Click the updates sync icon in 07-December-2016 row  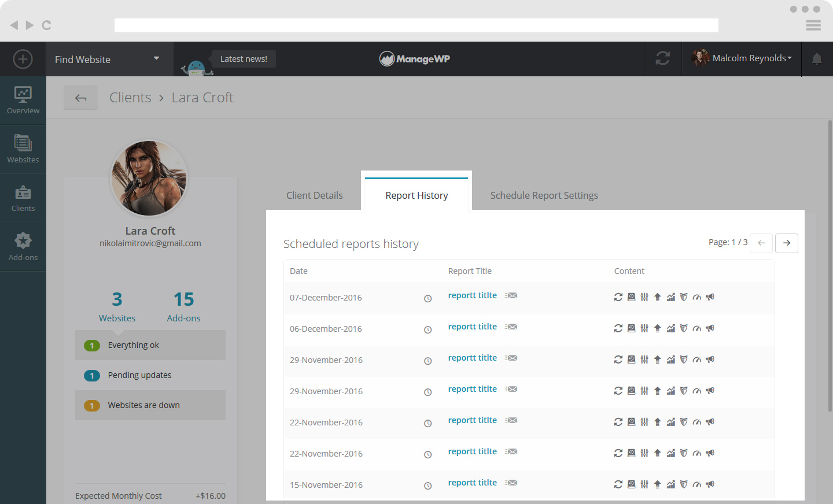click(x=618, y=297)
